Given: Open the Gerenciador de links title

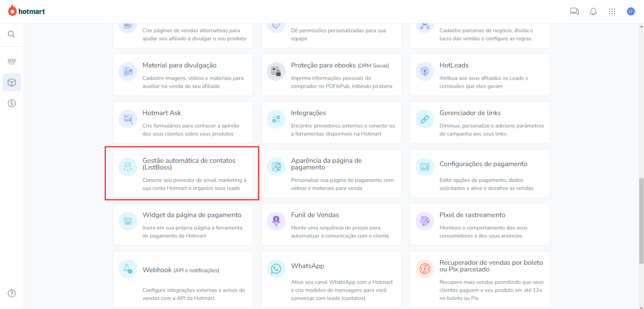Looking at the screenshot, I should pos(470,113).
